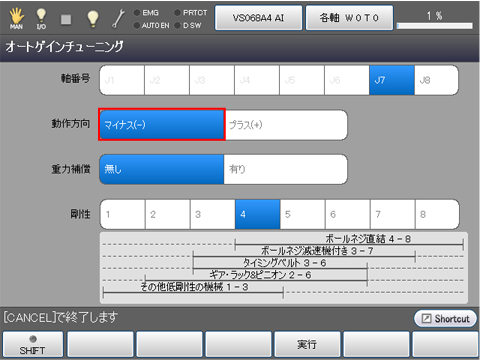
Task: Click the gray square stop icon
Action: tap(66, 19)
